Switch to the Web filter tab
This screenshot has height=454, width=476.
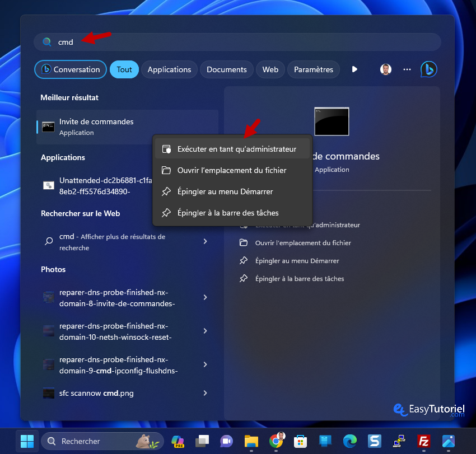click(270, 69)
